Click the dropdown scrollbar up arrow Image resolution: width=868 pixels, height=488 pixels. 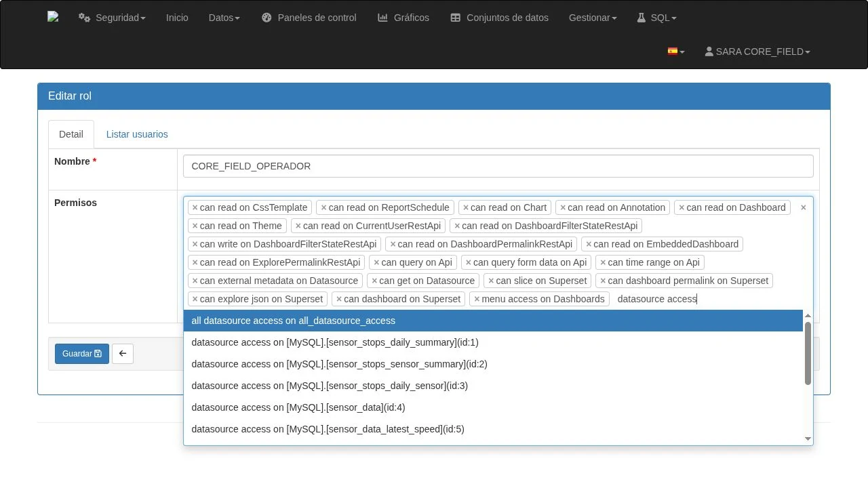(x=808, y=315)
